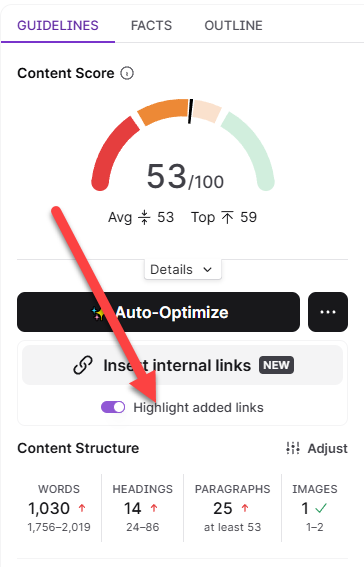Screen dimensions: 364x567
Task: Click the chain link icon
Action: pyautogui.click(x=83, y=365)
